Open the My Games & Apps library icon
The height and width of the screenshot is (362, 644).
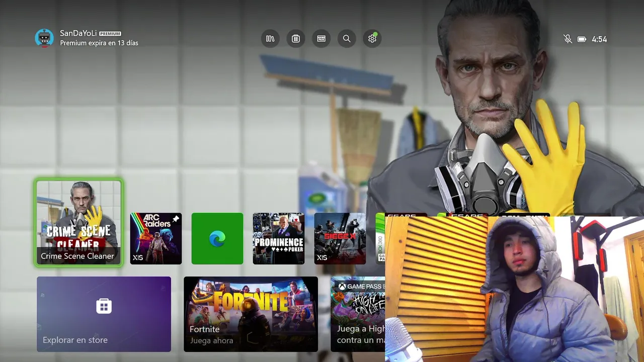(270, 39)
